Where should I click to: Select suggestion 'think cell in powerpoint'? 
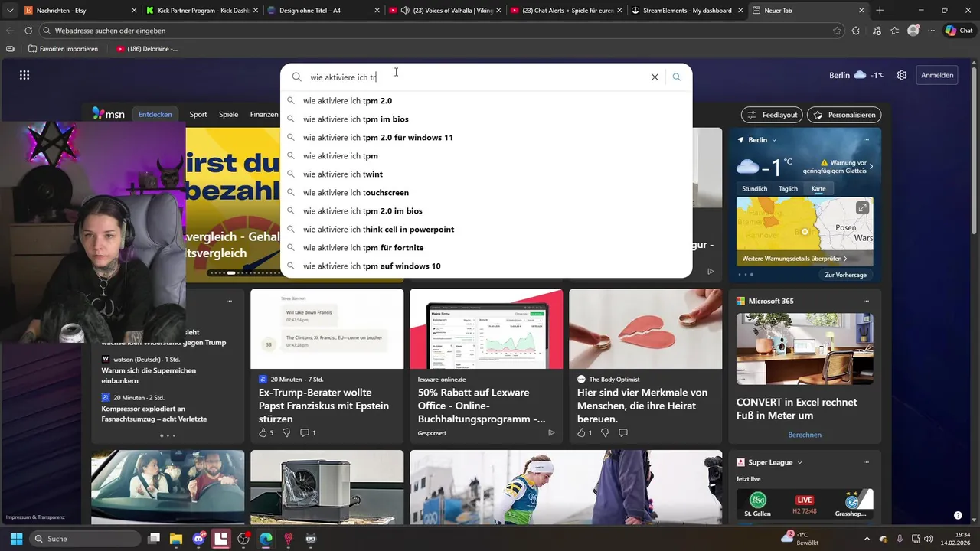pyautogui.click(x=486, y=229)
